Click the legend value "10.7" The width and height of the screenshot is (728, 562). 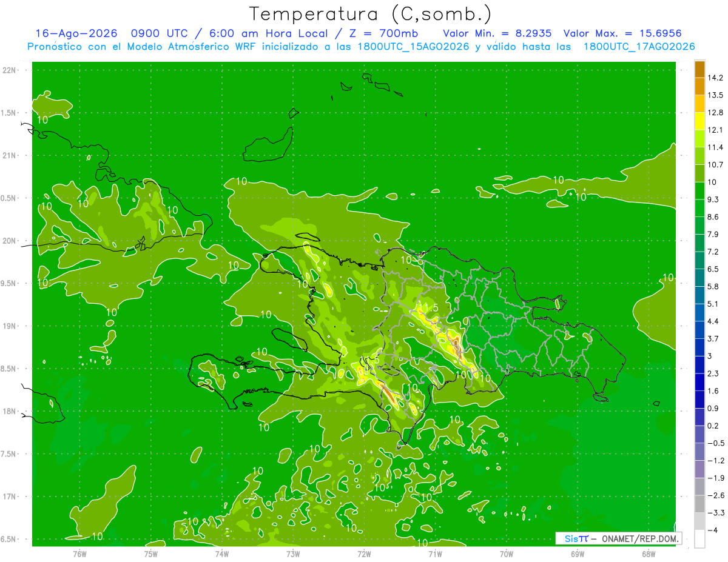[x=716, y=164]
